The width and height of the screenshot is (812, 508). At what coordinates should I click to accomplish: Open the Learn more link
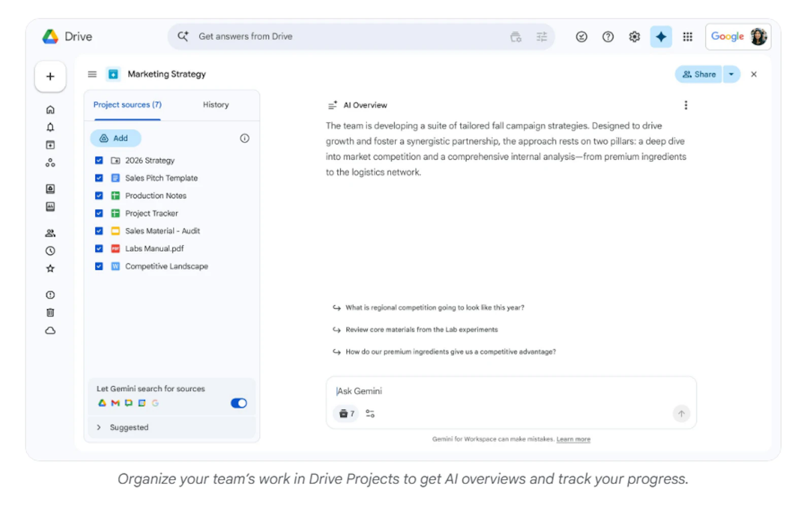[x=573, y=439]
